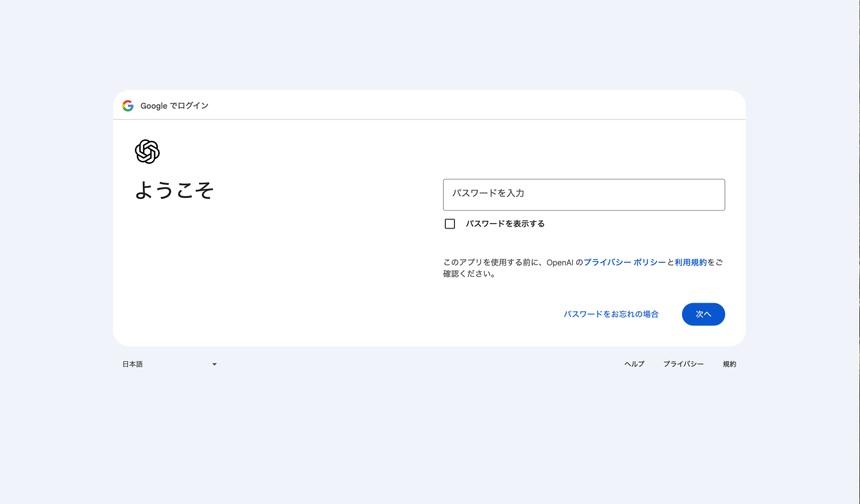Click the colored G icon in header
The height and width of the screenshot is (504, 860).
(x=128, y=105)
